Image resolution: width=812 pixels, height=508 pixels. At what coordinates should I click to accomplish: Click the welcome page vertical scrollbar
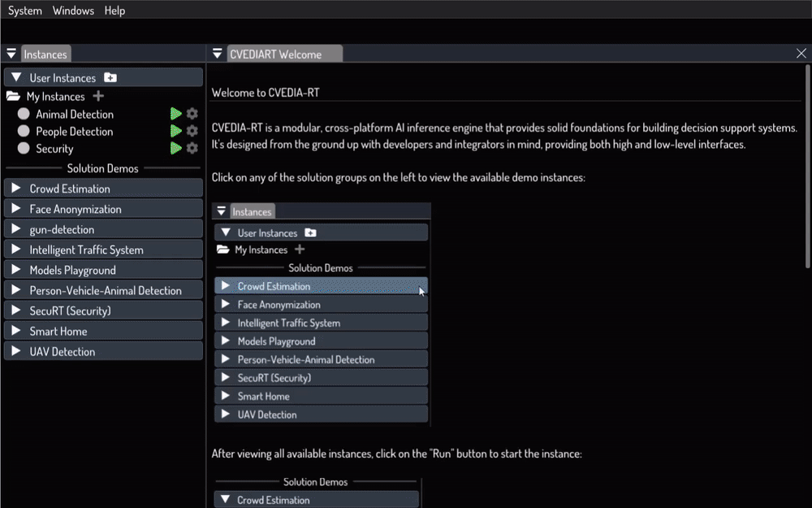808,166
